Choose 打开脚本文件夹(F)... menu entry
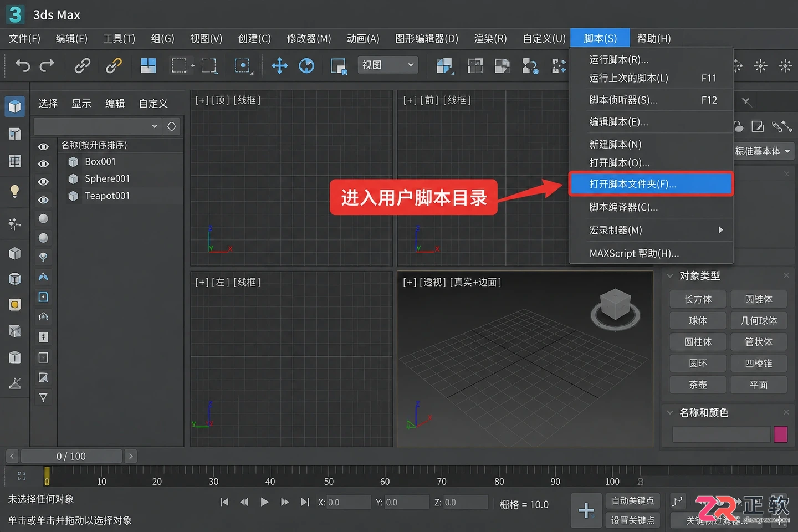Screen dimensions: 798x532 [651, 184]
